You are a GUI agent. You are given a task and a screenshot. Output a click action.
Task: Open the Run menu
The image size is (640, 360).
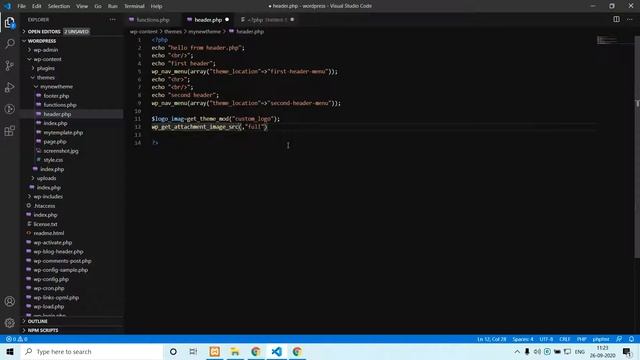click(113, 6)
